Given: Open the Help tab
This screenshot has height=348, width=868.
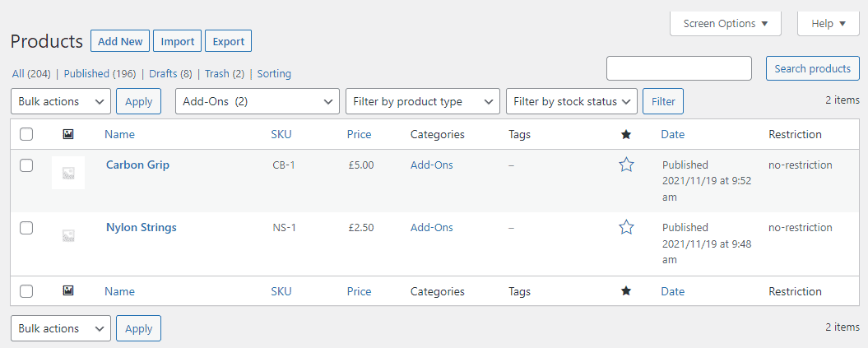Looking at the screenshot, I should 829,24.
